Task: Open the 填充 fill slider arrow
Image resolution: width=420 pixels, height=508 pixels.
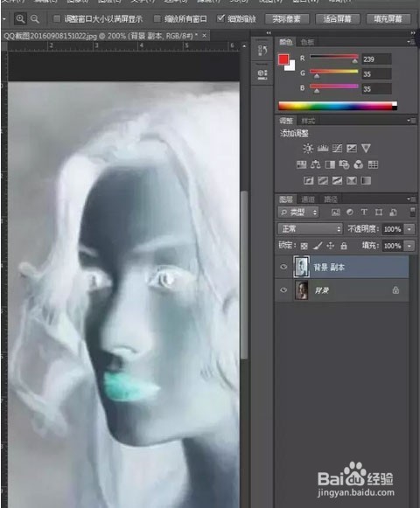Action: pos(409,246)
